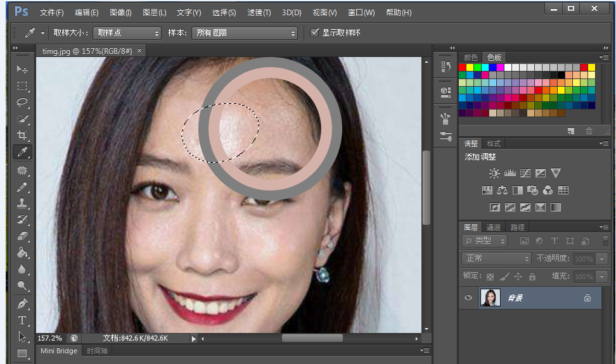Add a Hue/Saturation adjustment
The height and width of the screenshot is (364, 616).
pos(487,191)
